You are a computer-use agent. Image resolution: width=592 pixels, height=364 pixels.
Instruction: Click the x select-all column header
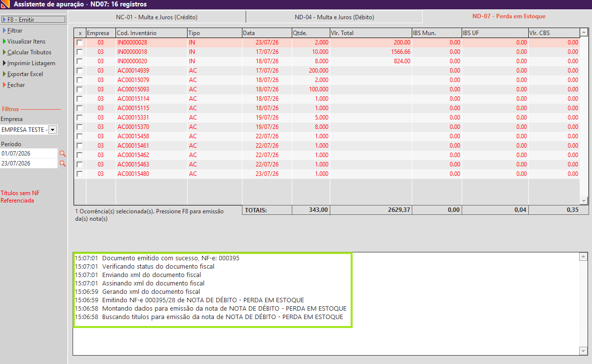tap(80, 33)
